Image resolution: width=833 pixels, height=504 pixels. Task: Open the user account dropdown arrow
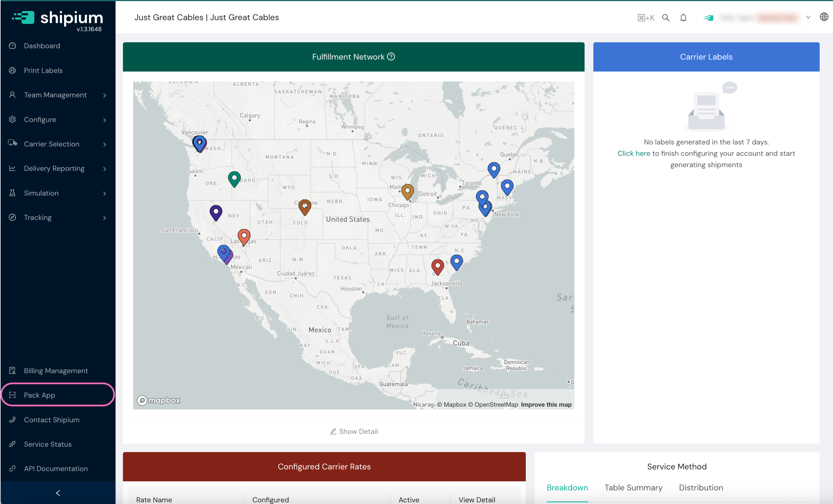808,18
